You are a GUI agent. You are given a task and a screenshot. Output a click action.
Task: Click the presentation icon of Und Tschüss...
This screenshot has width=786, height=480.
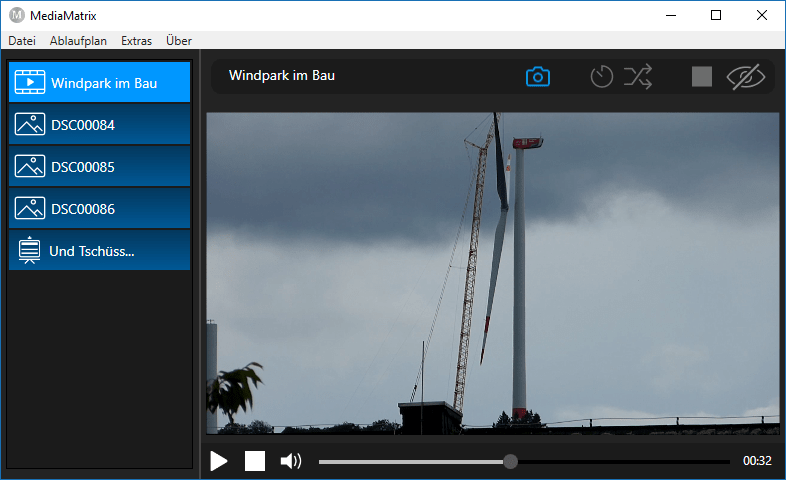[x=30, y=251]
